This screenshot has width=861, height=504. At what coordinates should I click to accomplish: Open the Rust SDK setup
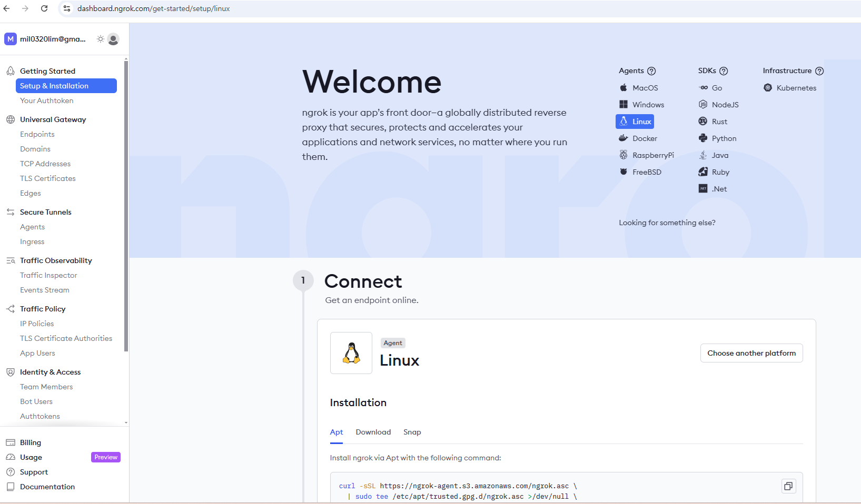coord(713,122)
